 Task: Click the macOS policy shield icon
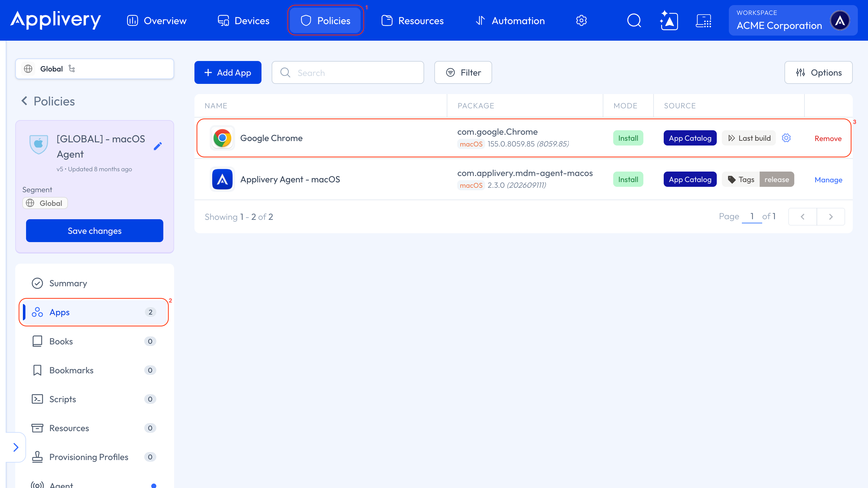click(39, 144)
